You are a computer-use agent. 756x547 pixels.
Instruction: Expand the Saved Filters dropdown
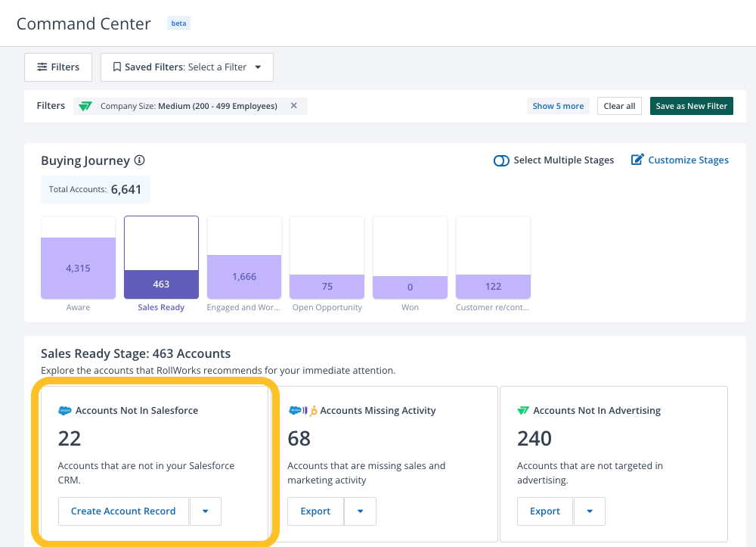[187, 67]
